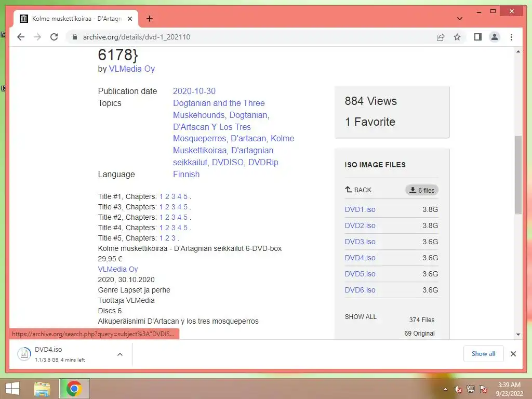Open Action Center flag icon
Screen dimensions: 532x399
point(483,389)
